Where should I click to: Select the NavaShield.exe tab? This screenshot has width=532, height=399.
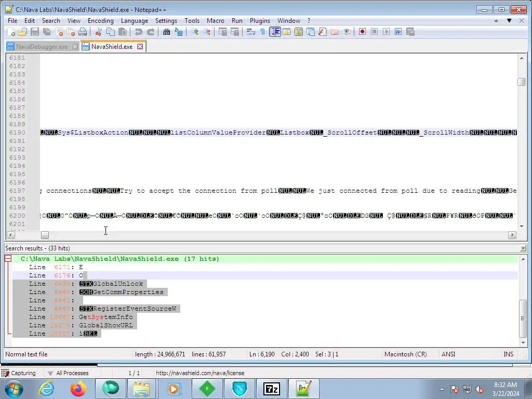112,46
